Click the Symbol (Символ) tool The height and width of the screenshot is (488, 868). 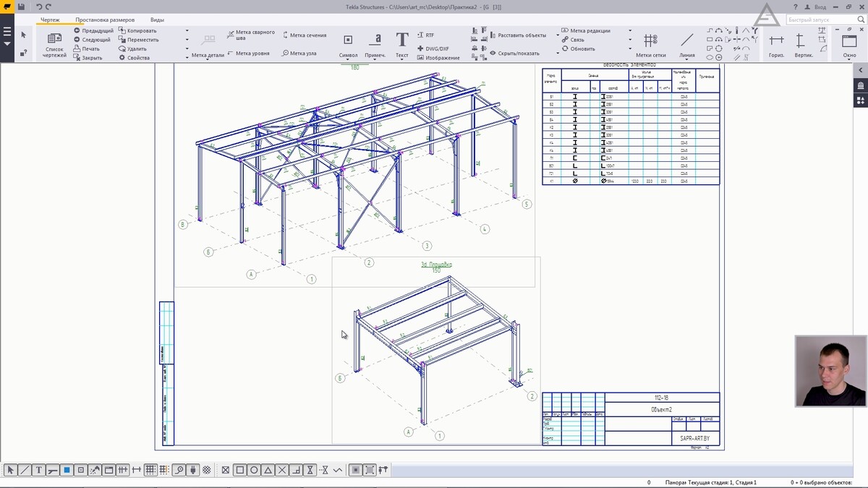click(x=348, y=43)
